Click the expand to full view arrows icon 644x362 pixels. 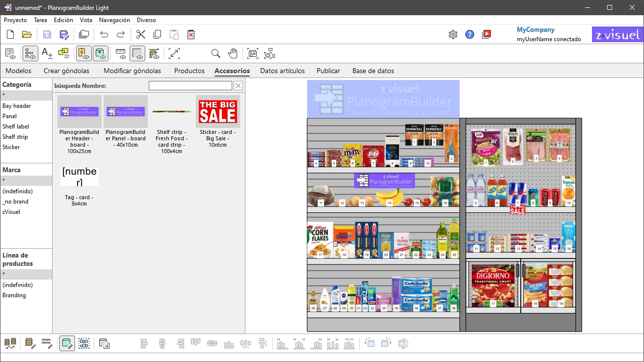click(174, 53)
